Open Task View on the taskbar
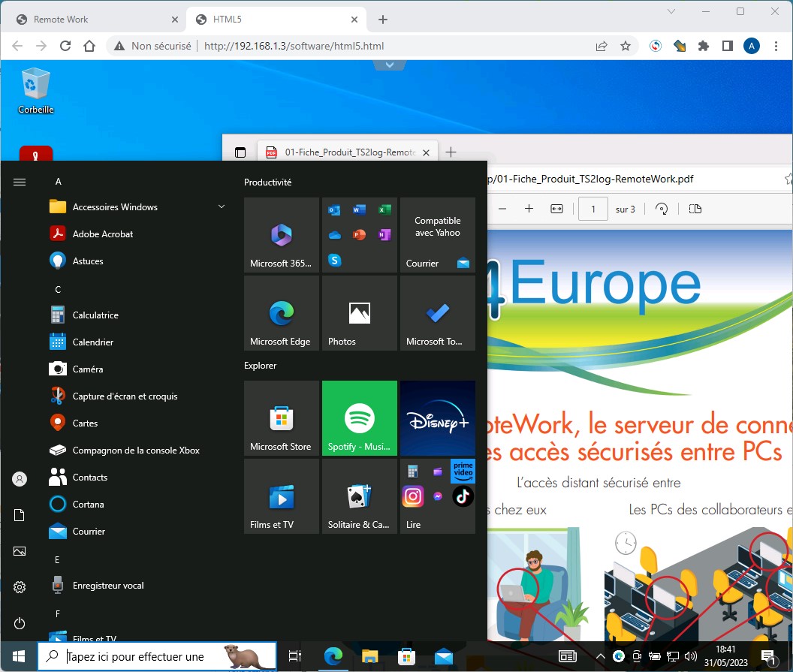The height and width of the screenshot is (672, 793). click(x=295, y=656)
